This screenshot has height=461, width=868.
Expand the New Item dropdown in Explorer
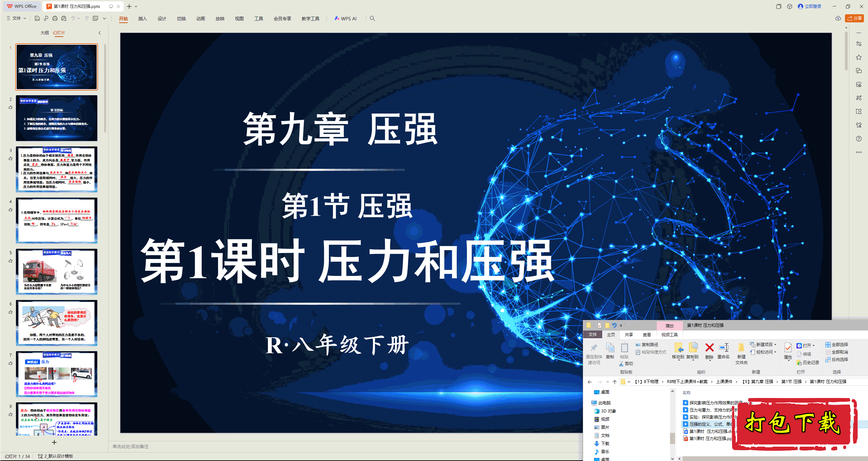(x=775, y=345)
